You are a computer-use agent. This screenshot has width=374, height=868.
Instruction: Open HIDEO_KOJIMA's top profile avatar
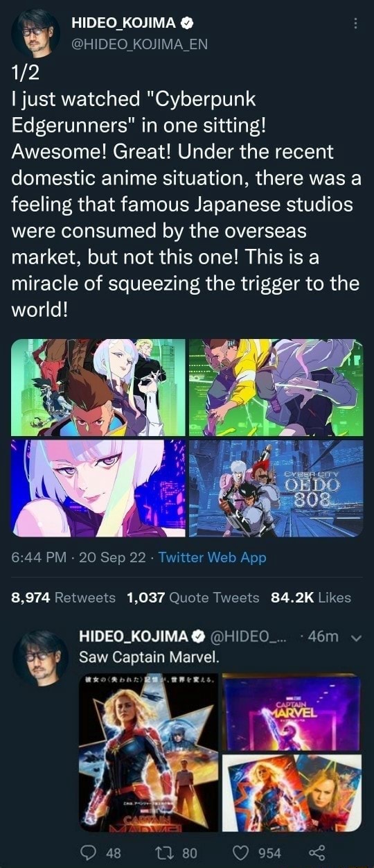pyautogui.click(x=35, y=33)
